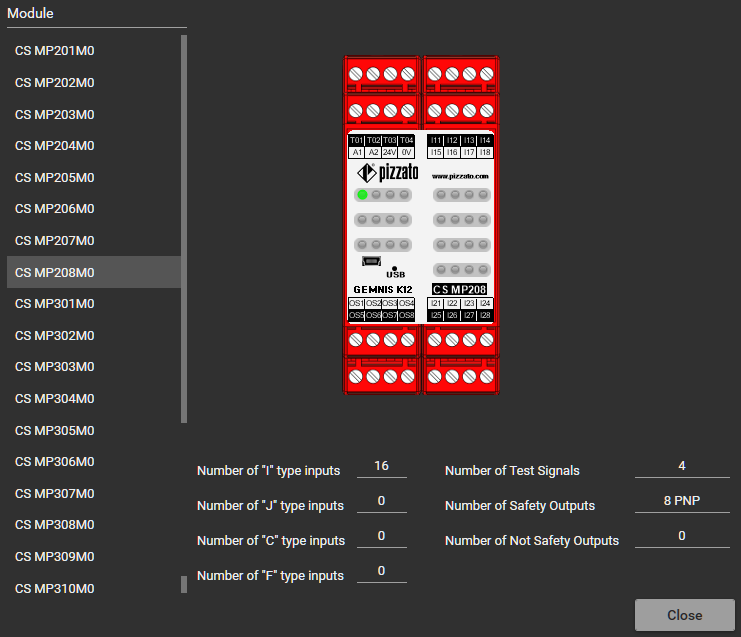Click the USB port icon on the module
The height and width of the screenshot is (637, 741).
pos(370,263)
